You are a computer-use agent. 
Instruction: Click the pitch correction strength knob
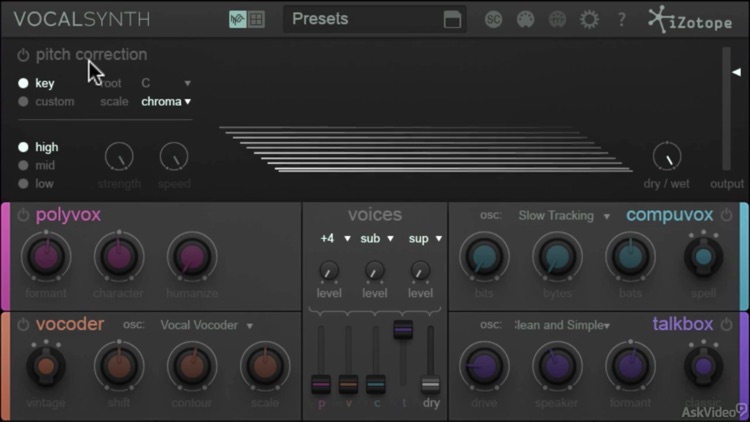pyautogui.click(x=119, y=156)
